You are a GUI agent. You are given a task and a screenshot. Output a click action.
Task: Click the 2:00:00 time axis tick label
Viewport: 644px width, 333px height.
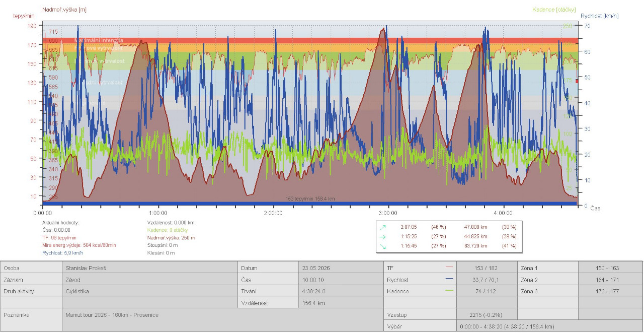[273, 213]
